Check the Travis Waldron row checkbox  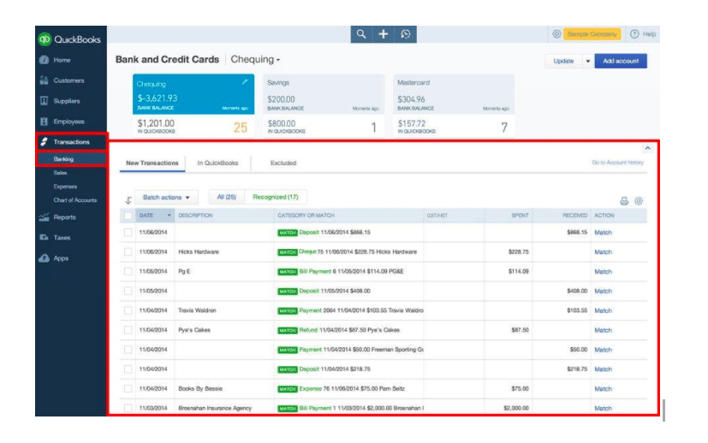[x=128, y=310]
